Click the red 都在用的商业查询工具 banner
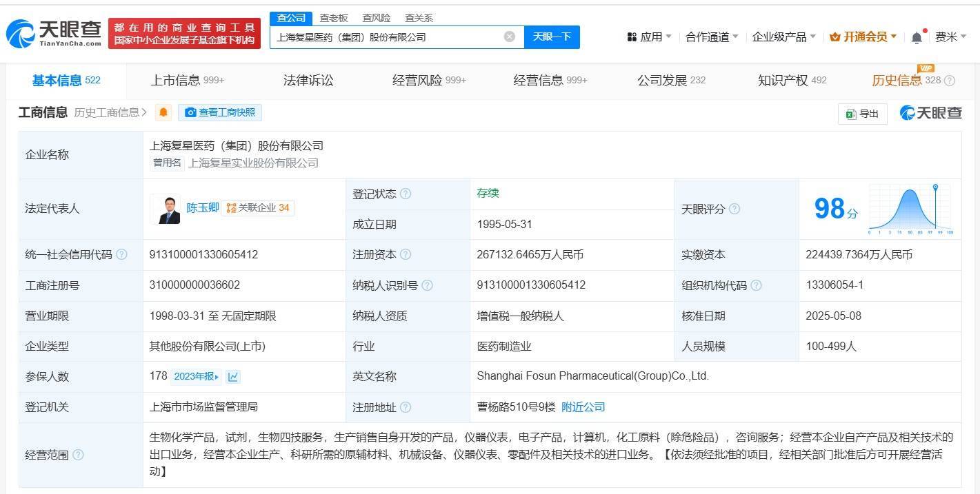Screen dimensions: 980x494 click(185, 33)
